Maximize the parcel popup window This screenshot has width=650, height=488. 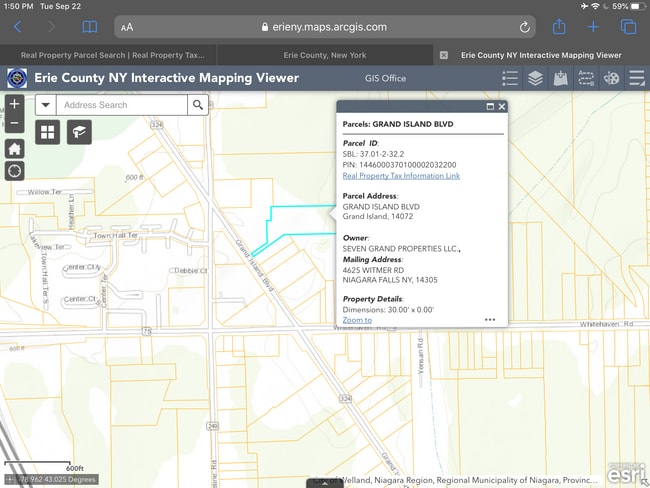pyautogui.click(x=490, y=107)
